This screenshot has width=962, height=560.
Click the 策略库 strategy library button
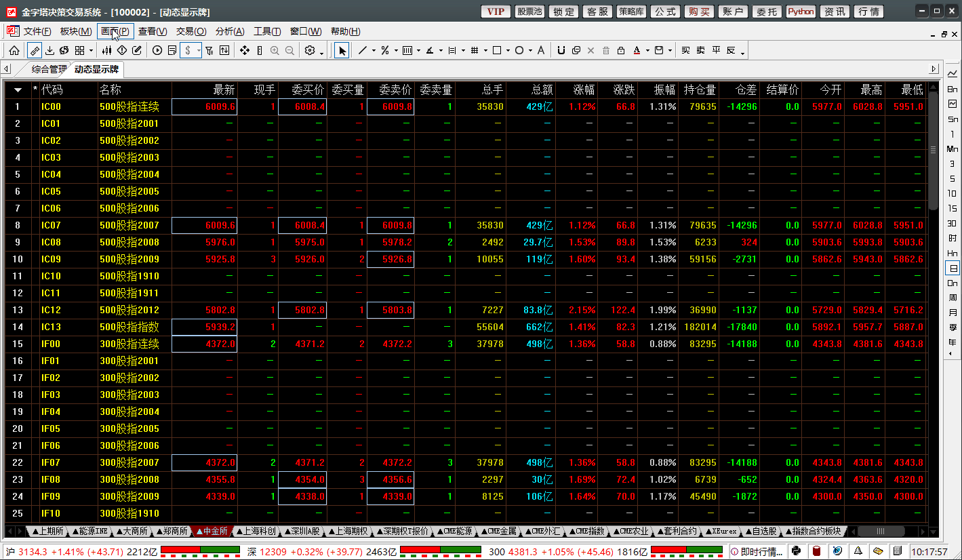(x=631, y=12)
